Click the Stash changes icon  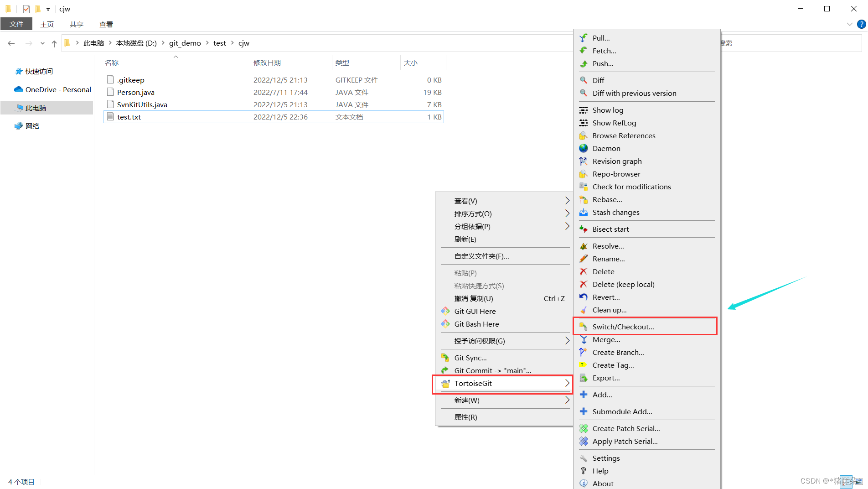584,212
